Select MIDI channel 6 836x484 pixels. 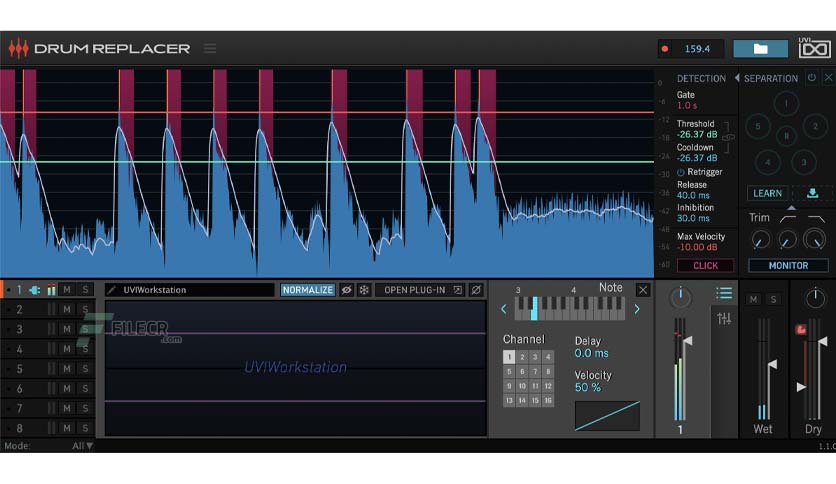(522, 372)
